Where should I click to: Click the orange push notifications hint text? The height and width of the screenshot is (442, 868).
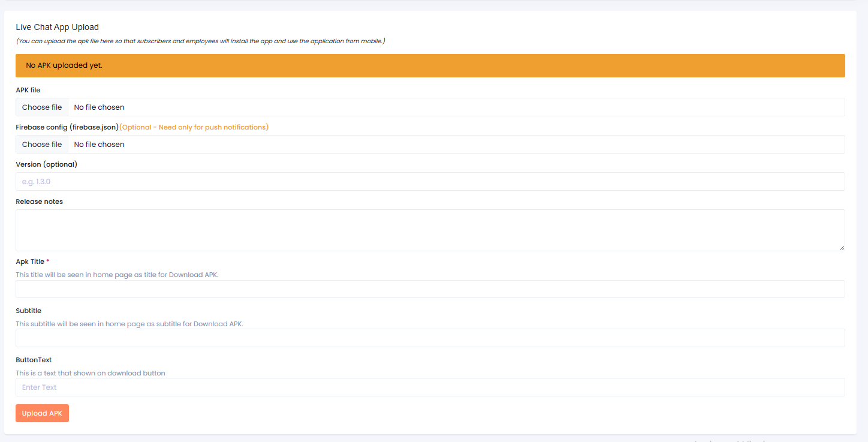[x=194, y=127]
